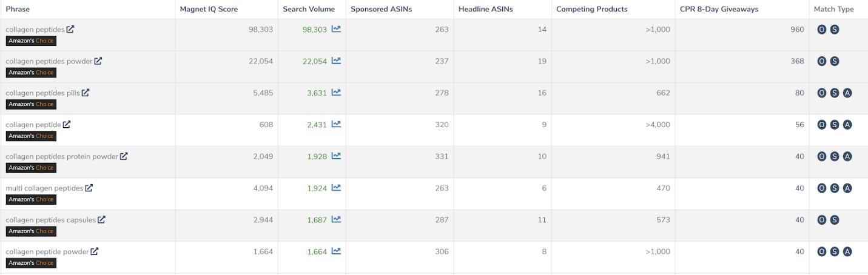Click the Sponsored ASINs column header
This screenshot has height=275, width=868.
click(381, 9)
